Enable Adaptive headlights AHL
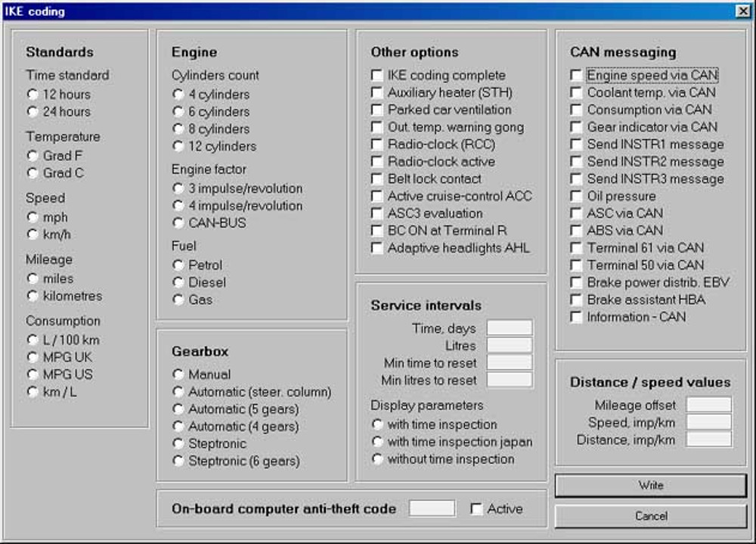Screen dimensions: 756x544 [x=376, y=247]
